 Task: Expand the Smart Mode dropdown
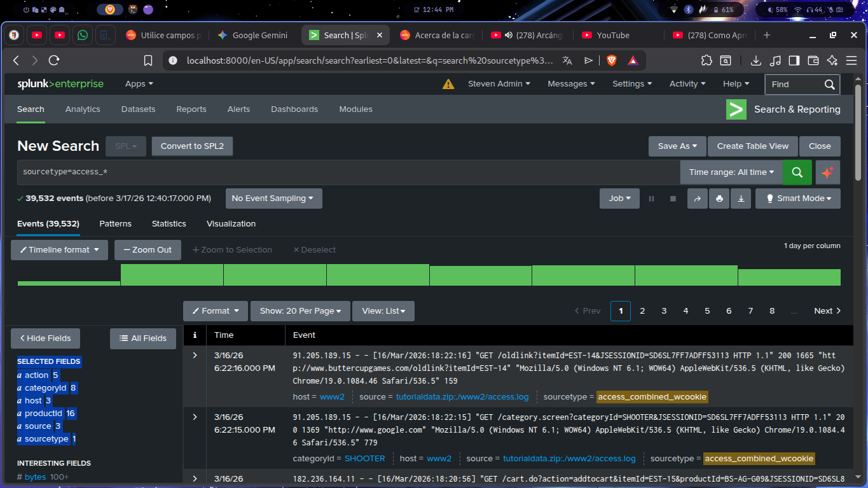pos(797,199)
